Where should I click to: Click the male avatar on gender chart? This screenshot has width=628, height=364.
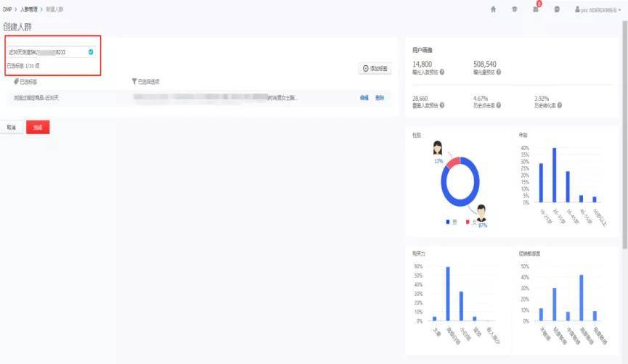481,213
